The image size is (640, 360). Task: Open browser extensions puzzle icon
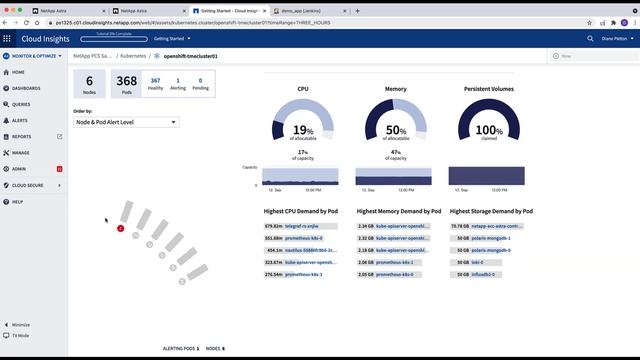coord(613,23)
